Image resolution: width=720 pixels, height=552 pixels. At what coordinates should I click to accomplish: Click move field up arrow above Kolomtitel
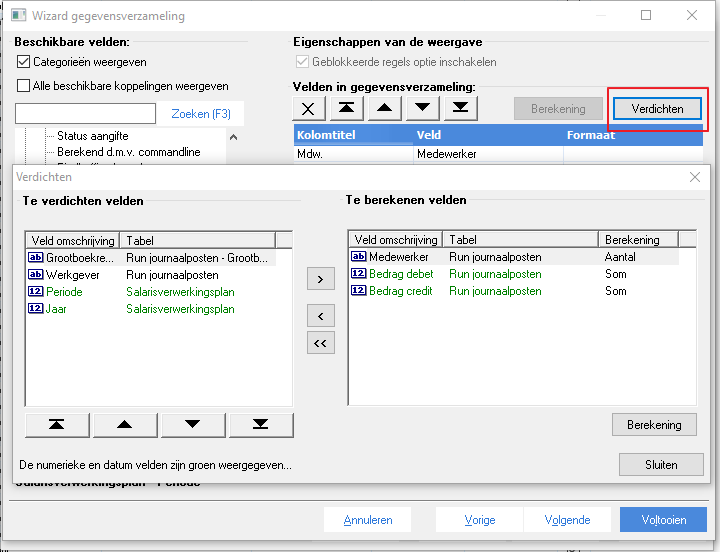tap(385, 108)
